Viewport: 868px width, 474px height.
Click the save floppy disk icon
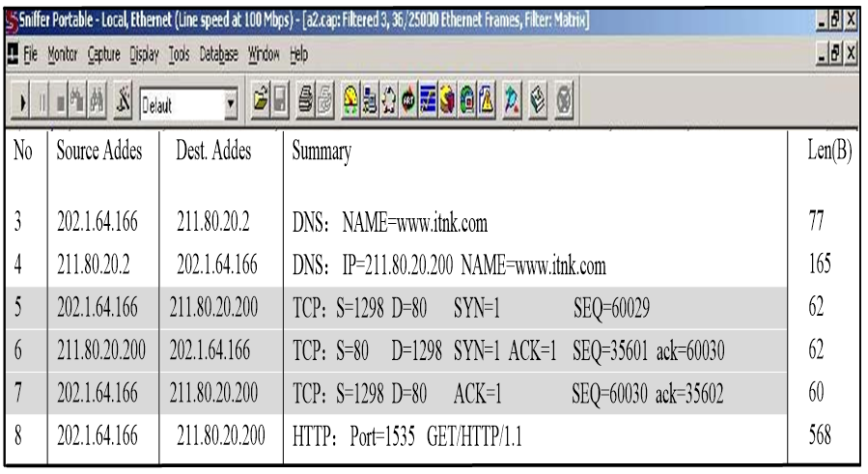click(280, 100)
